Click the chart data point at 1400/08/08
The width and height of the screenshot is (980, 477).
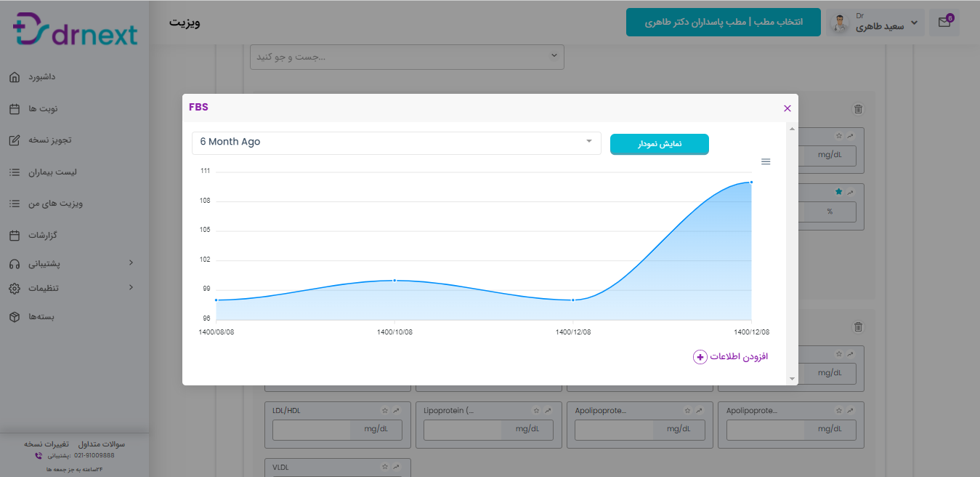click(216, 300)
